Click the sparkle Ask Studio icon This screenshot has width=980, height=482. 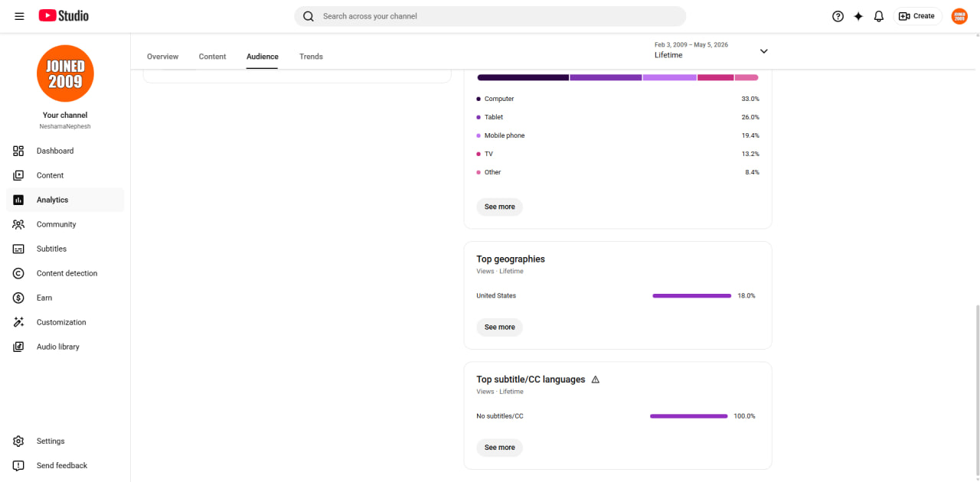click(x=858, y=16)
